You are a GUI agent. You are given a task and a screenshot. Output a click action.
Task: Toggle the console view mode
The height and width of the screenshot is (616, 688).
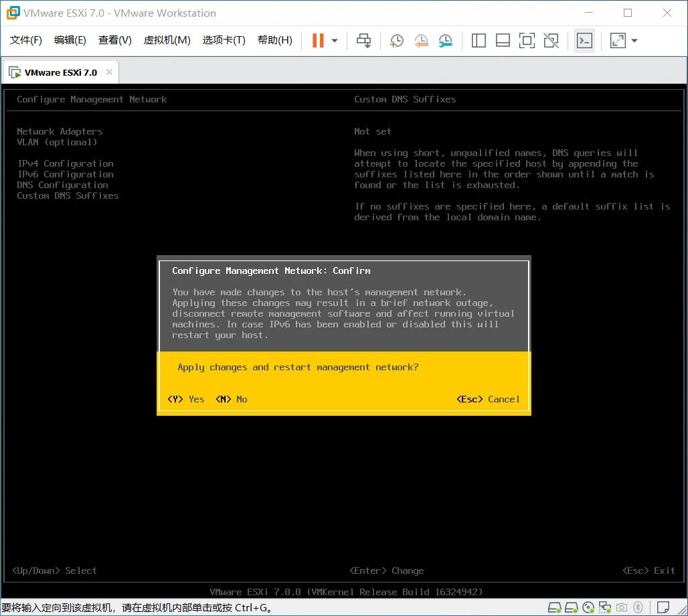pyautogui.click(x=583, y=40)
